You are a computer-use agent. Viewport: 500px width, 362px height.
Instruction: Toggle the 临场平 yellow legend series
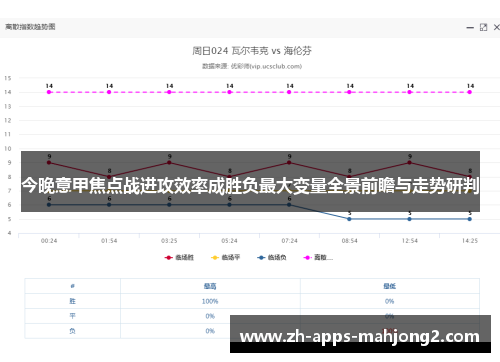pos(225,257)
